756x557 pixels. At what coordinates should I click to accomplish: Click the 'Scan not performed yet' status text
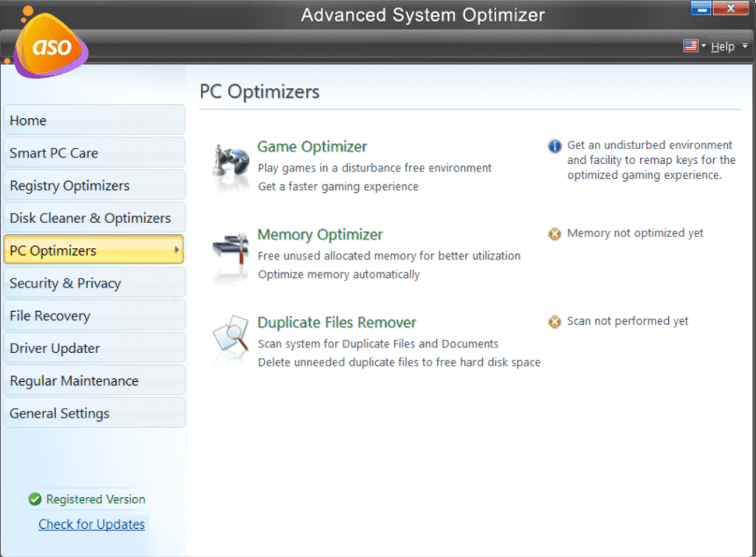click(x=628, y=321)
